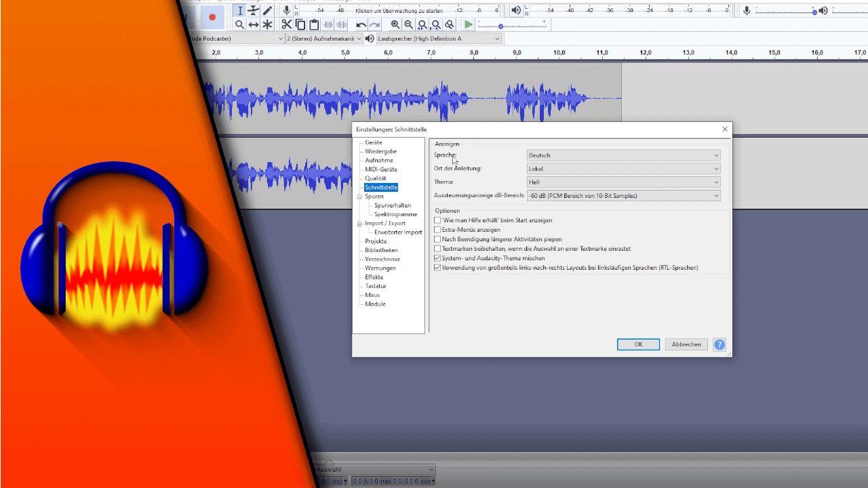Click the red Record button

pyautogui.click(x=212, y=17)
